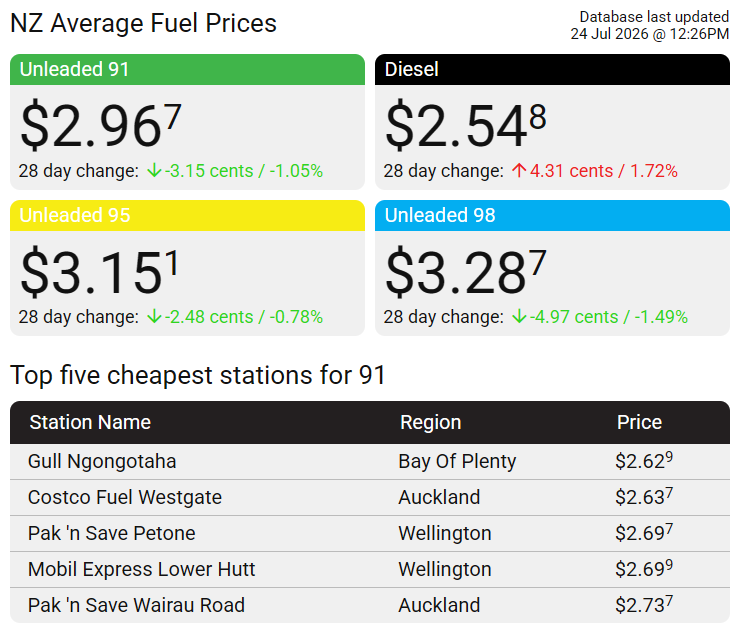Click the NZ Average Fuel Prices heading
This screenshot has width=745, height=644.
143,23
